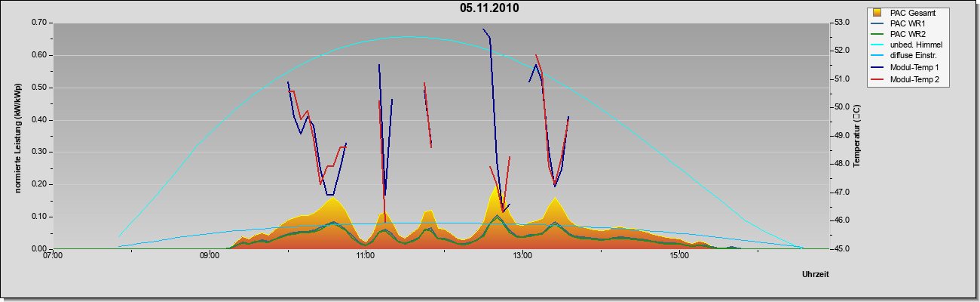
Task: Click the diffuse Einstr. legend entry
Action: click(907, 57)
